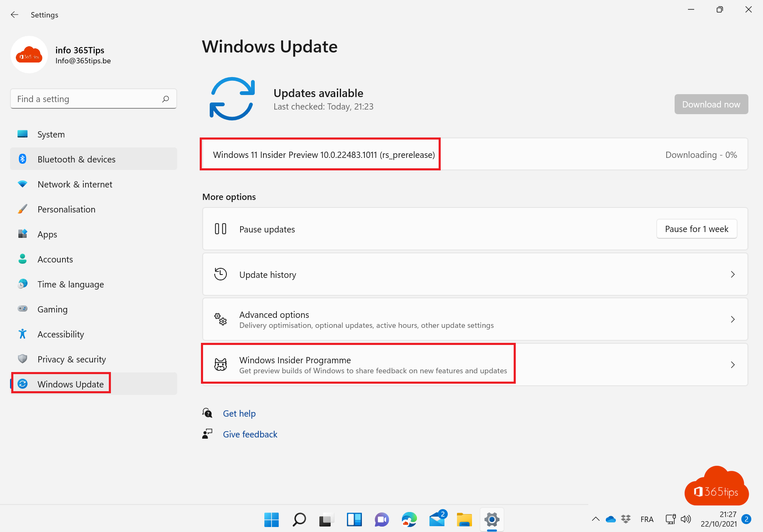Go to Privacy & security settings
Screen dimensions: 763x532
pyautogui.click(x=93, y=359)
